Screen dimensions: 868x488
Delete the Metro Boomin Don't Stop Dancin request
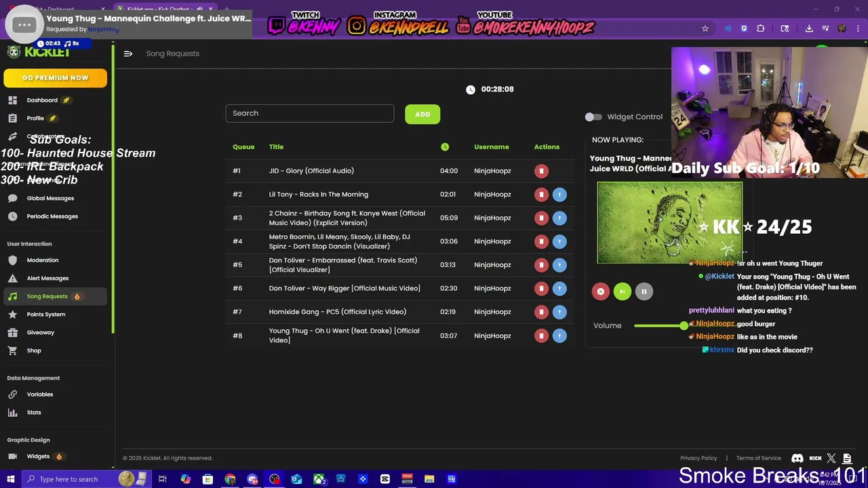pyautogui.click(x=541, y=241)
